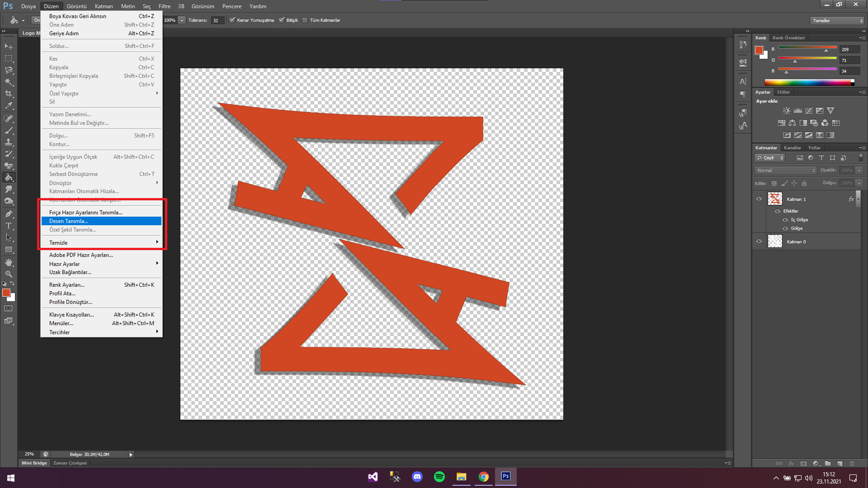
Task: Switch to the Stiller tab
Action: tap(783, 92)
